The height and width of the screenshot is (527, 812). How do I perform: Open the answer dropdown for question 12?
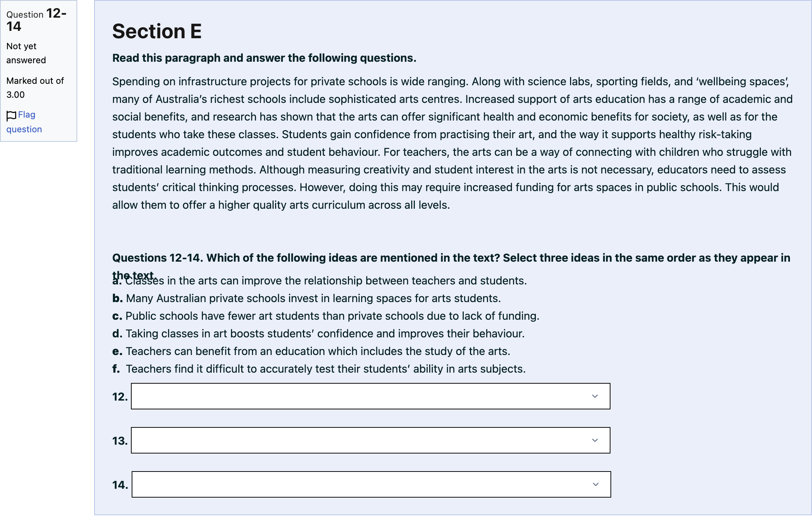click(371, 396)
